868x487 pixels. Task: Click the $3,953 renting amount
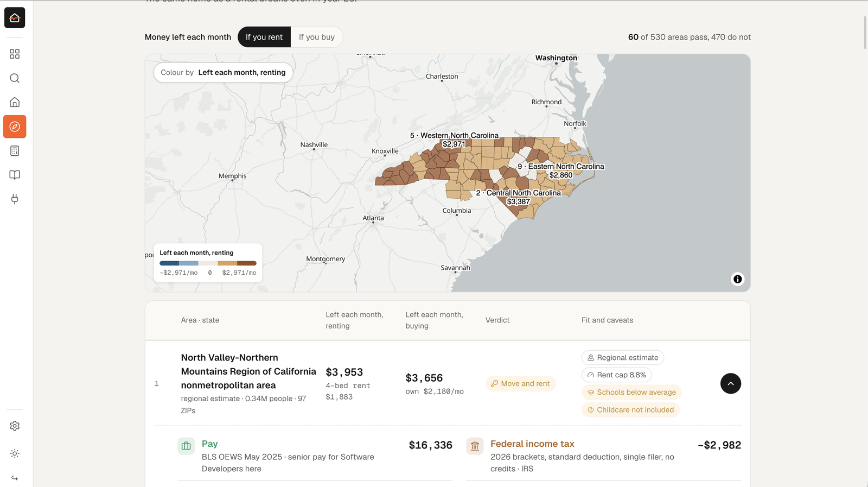344,372
